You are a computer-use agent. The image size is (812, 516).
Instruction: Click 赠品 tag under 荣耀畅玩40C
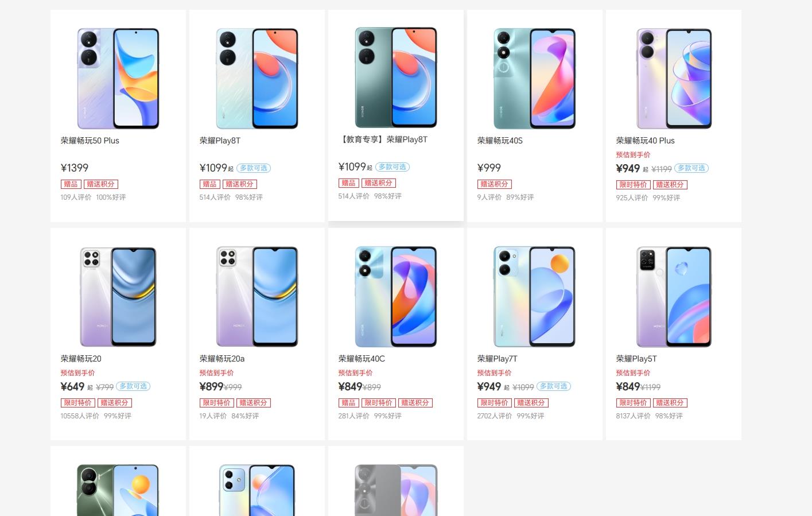tap(349, 403)
